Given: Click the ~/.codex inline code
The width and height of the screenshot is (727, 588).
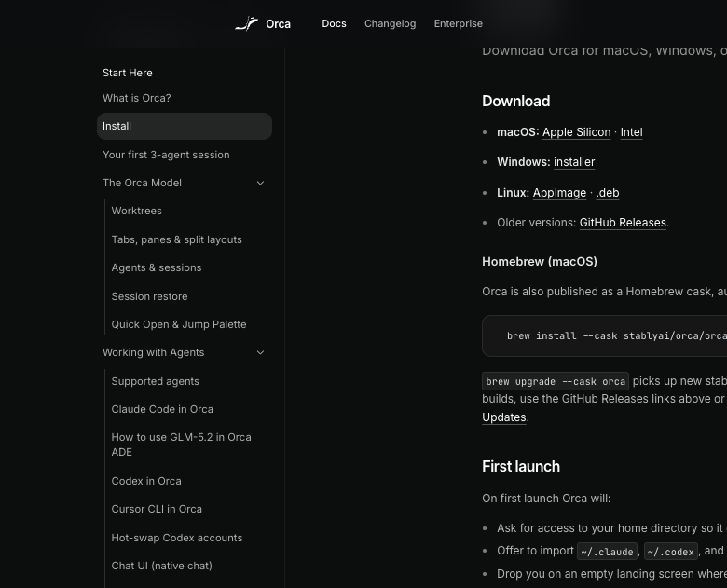Looking at the screenshot, I should pyautogui.click(x=670, y=552).
